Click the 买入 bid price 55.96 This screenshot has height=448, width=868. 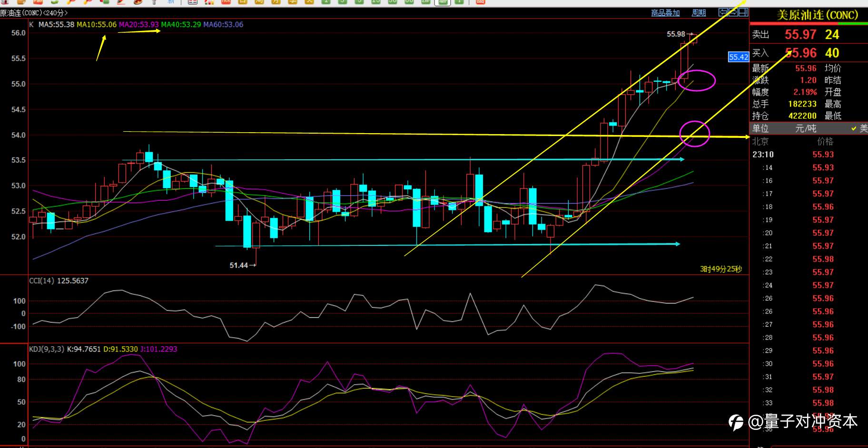800,53
